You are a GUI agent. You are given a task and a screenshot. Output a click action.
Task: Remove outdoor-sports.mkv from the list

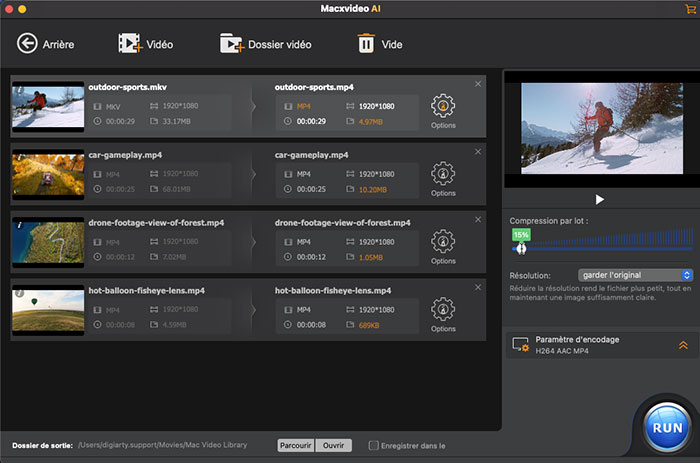coord(478,84)
